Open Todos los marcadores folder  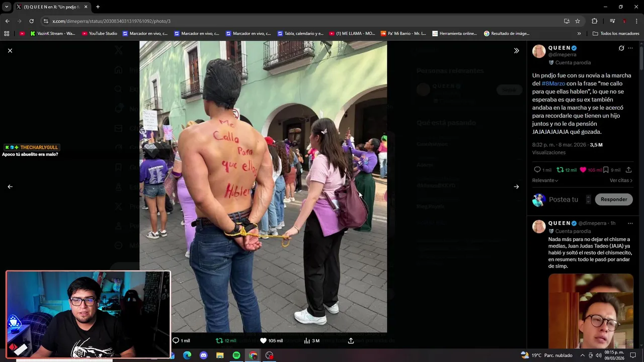click(616, 34)
